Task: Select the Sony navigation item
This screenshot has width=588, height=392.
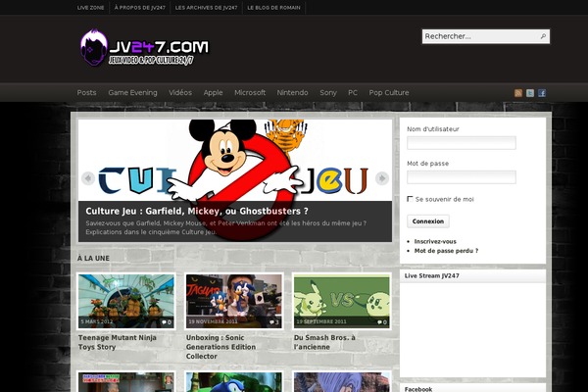Action: click(328, 93)
